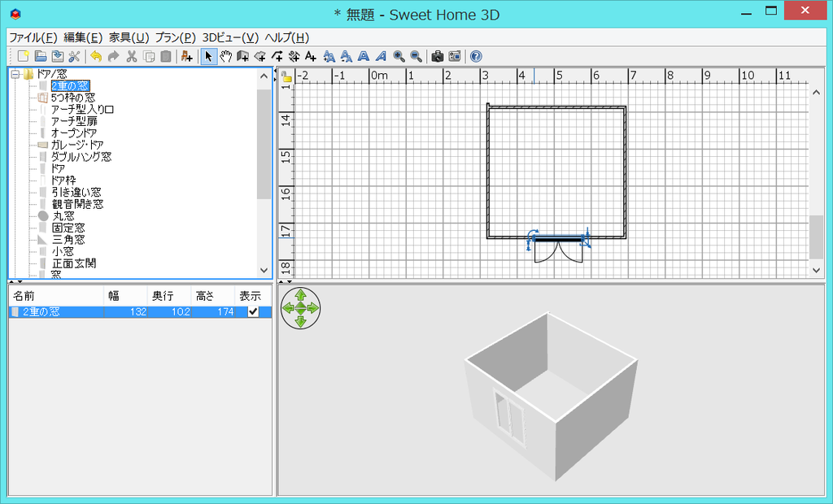Collapse the ドア/窓 catalog folder
The height and width of the screenshot is (504, 833).
[15, 74]
